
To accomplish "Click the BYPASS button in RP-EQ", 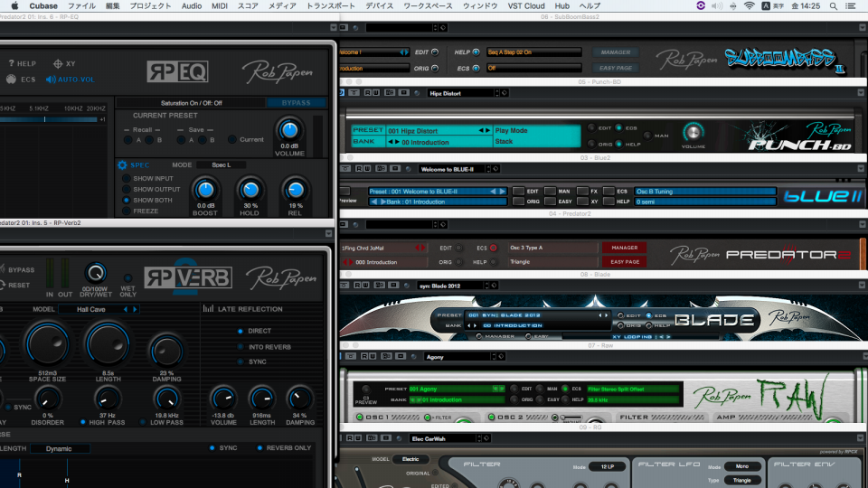I will point(297,103).
